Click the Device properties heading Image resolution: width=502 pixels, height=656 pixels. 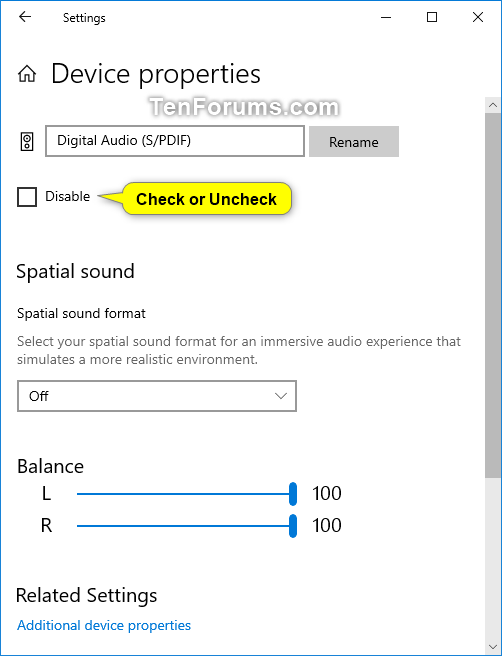point(156,74)
